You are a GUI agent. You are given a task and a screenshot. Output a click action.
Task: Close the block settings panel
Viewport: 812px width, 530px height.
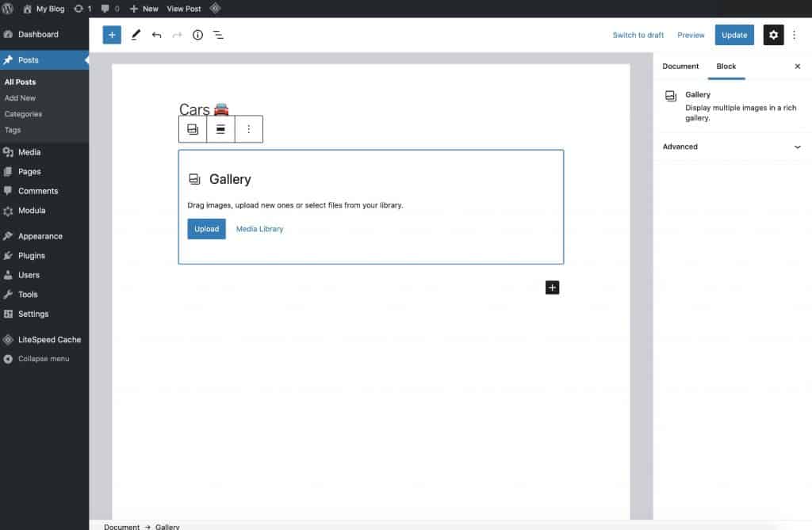(x=797, y=67)
